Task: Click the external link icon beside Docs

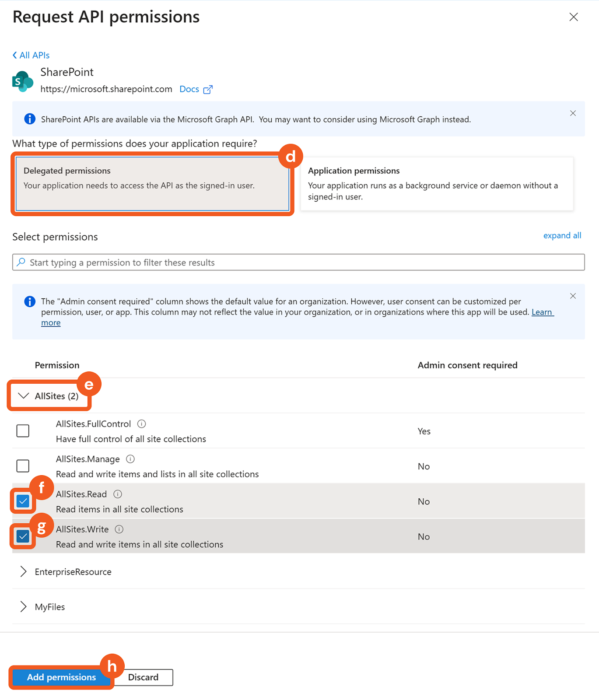Action: 208,90
